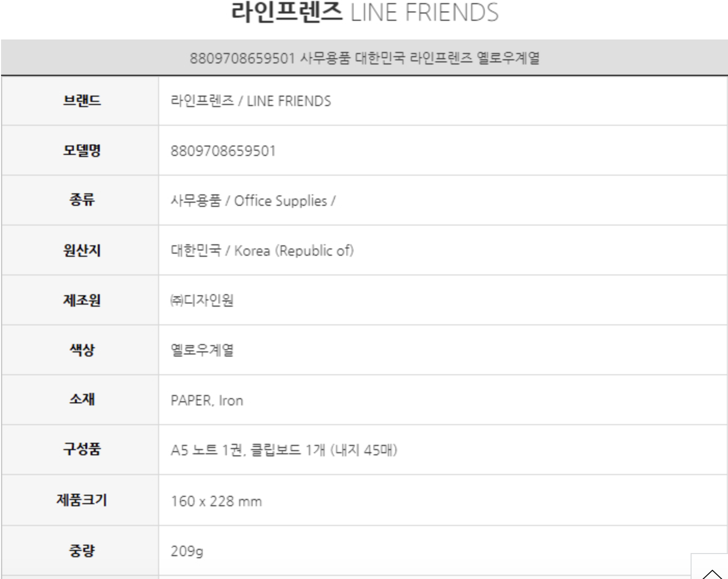Select the 브랜드 row label
728x579 pixels.
pyautogui.click(x=82, y=100)
